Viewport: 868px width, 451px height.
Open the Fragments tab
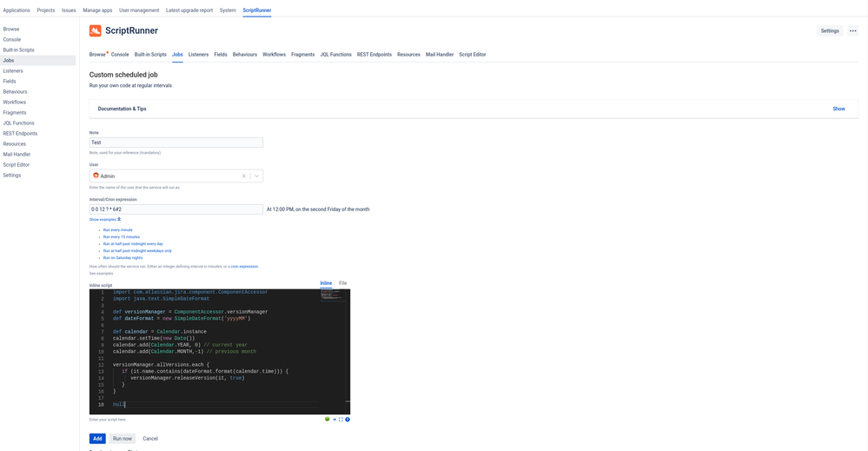[303, 55]
